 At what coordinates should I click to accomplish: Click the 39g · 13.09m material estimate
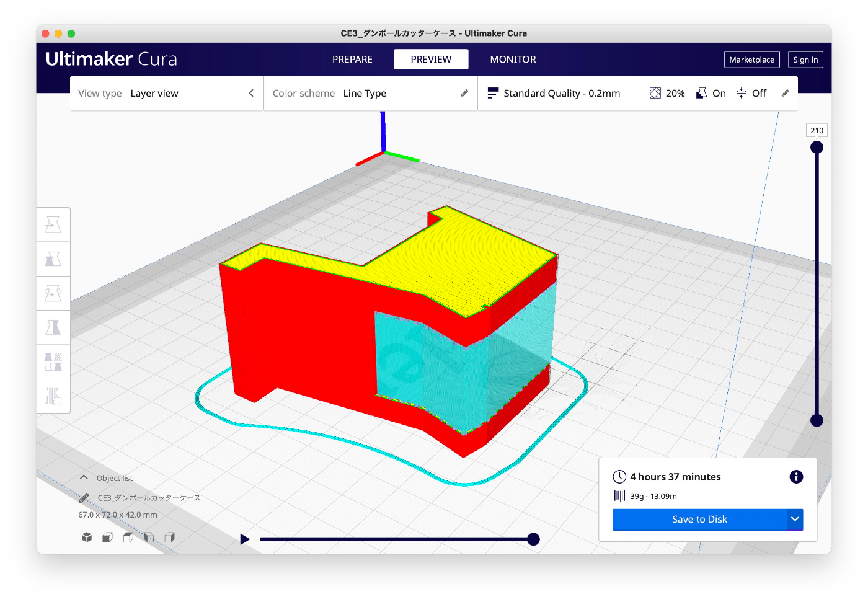pyautogui.click(x=653, y=496)
